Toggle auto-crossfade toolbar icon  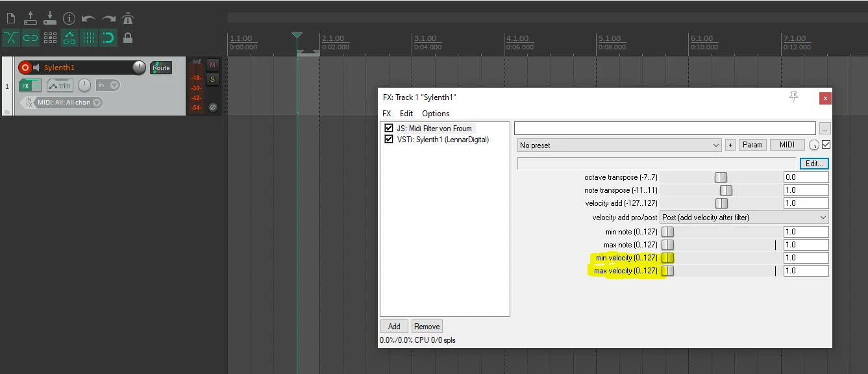tap(11, 38)
